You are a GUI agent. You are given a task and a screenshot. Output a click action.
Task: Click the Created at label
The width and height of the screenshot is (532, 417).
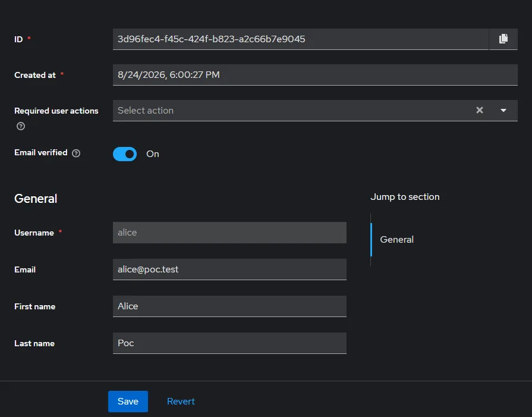35,75
